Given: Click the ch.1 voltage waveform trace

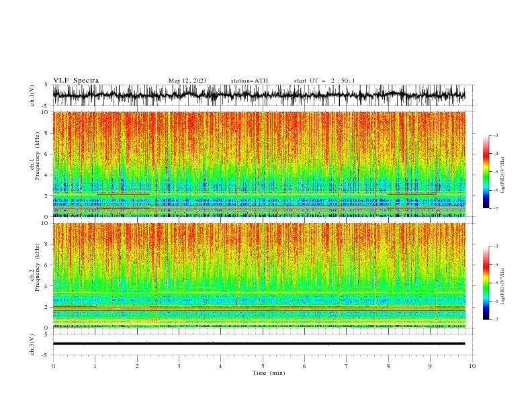Looking at the screenshot, I should 259,95.
